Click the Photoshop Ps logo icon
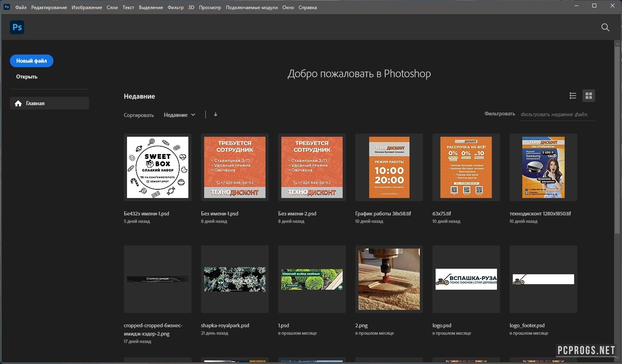 click(17, 27)
